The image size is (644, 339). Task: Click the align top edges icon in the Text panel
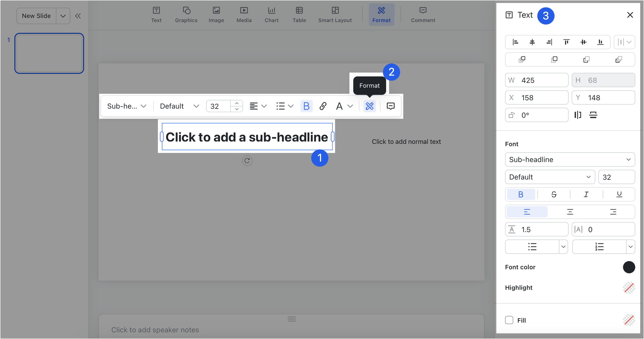pyautogui.click(x=566, y=42)
